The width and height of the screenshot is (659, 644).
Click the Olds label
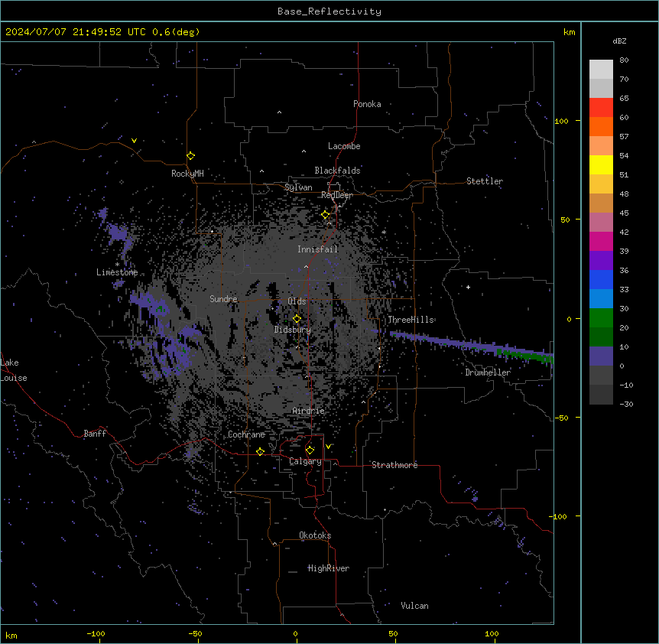pos(297,301)
